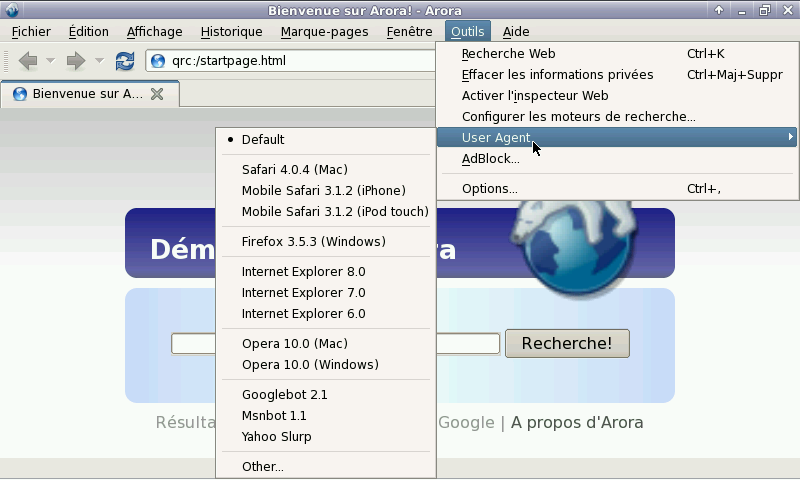Click the Arora icon in title bar
The height and width of the screenshot is (480, 800).
11,10
